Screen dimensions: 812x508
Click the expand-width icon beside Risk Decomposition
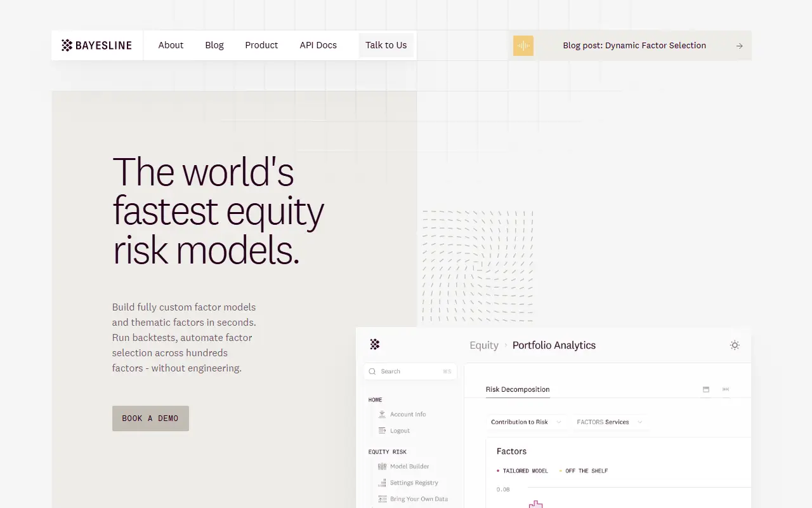click(726, 389)
